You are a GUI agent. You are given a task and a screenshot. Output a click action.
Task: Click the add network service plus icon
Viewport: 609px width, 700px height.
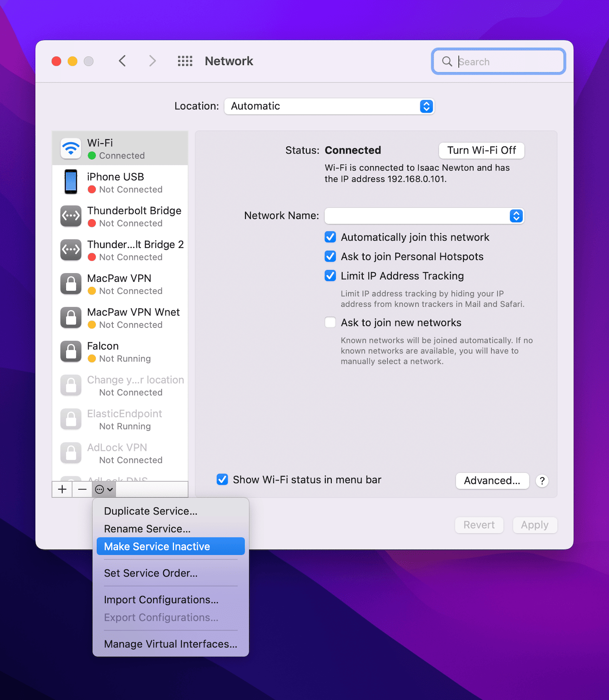(62, 489)
